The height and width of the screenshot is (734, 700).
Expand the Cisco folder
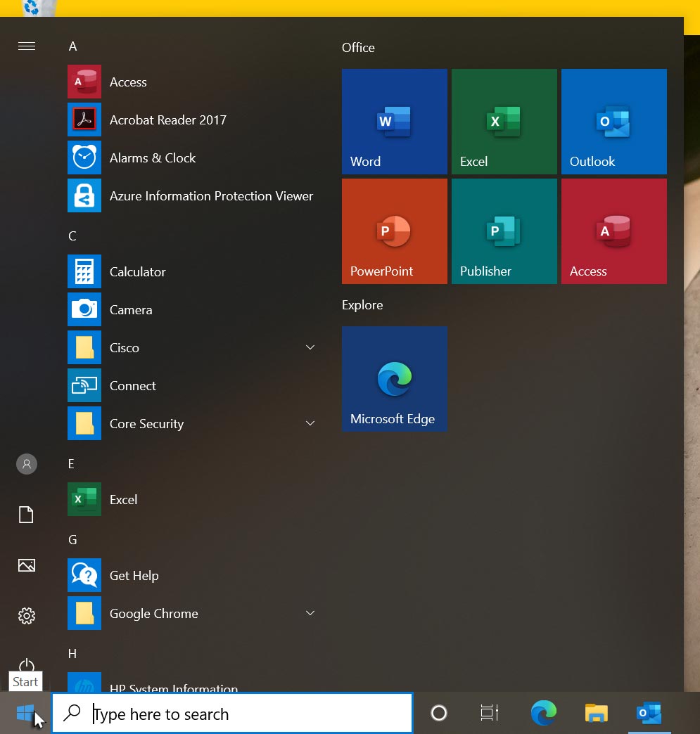(310, 347)
